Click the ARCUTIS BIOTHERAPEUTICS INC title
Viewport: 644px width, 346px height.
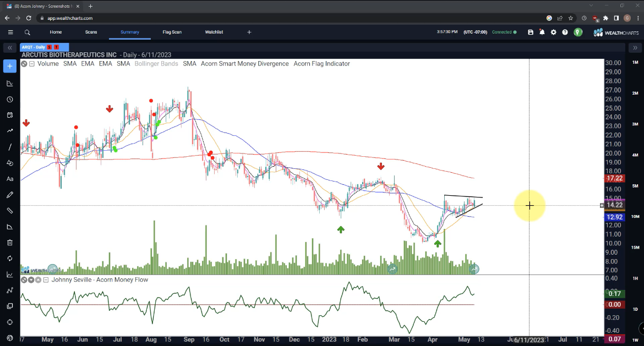pos(69,55)
